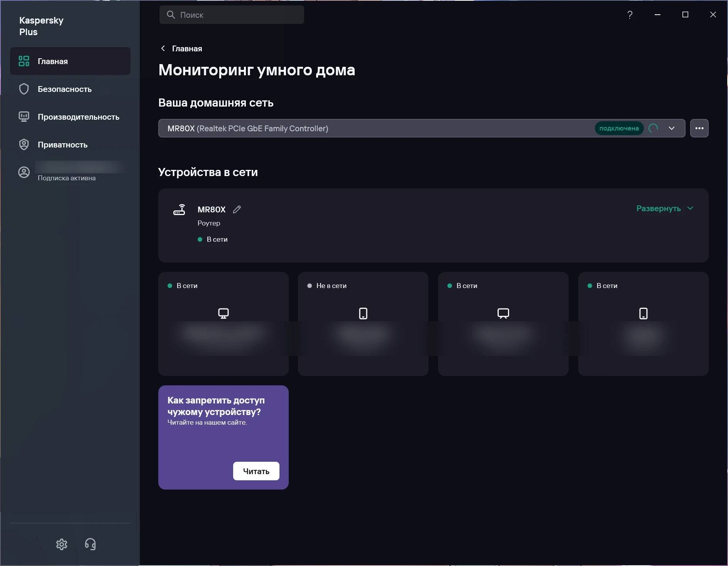Maximize the Kaspersky window

click(686, 15)
